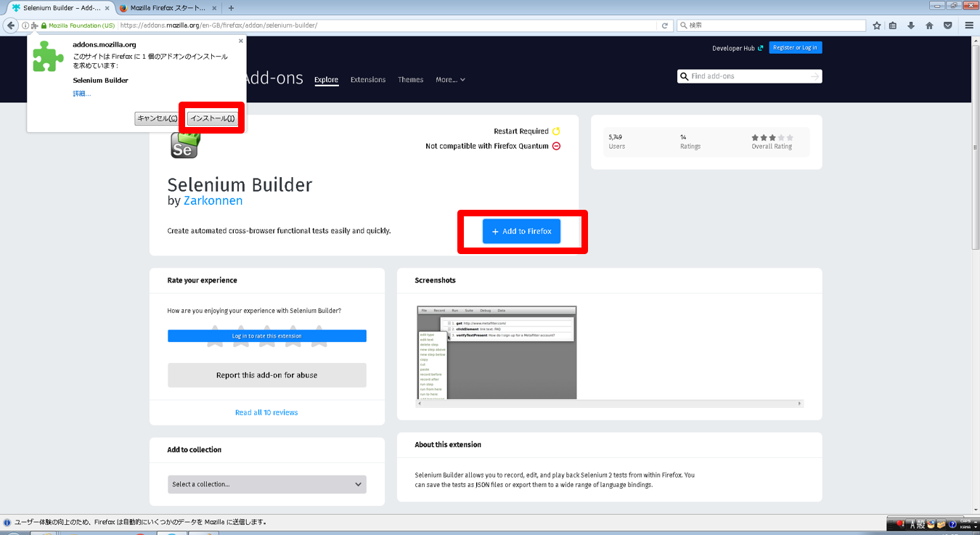Dismiss the add-on install popup with X

click(x=240, y=41)
